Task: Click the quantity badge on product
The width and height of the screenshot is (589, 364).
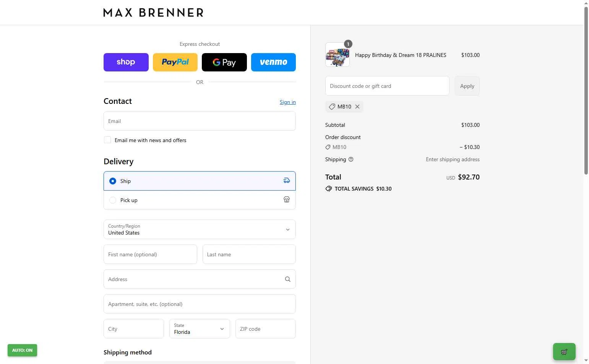Action: tap(348, 44)
